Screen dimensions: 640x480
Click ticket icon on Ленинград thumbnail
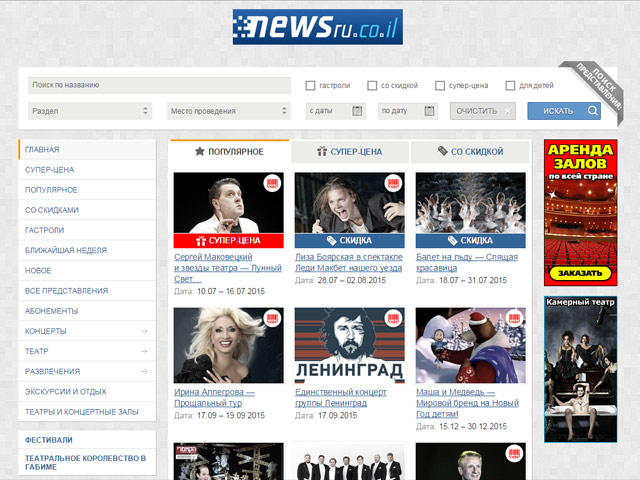[x=393, y=318]
